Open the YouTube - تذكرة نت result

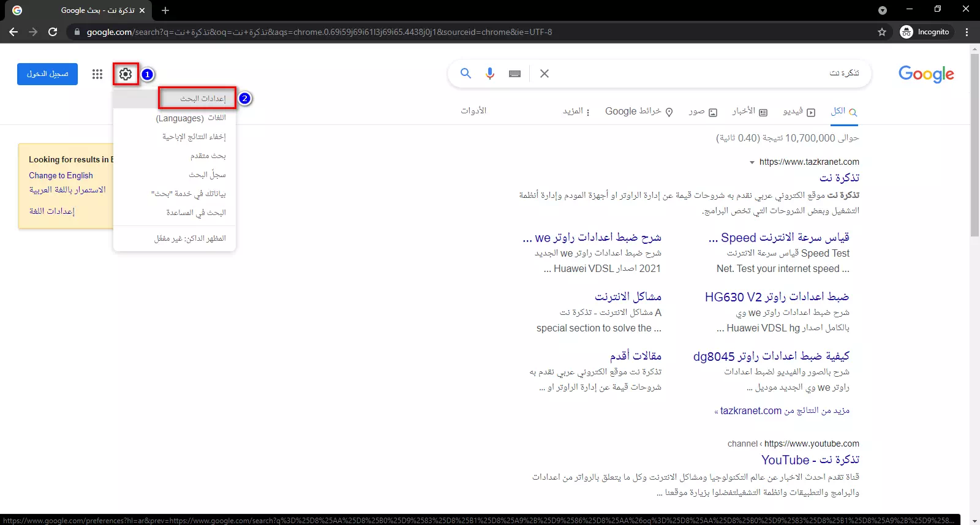click(810, 460)
